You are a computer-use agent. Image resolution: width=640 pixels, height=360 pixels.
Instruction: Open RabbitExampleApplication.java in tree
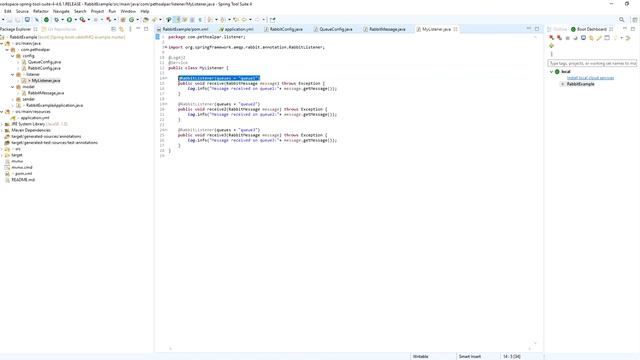54,105
